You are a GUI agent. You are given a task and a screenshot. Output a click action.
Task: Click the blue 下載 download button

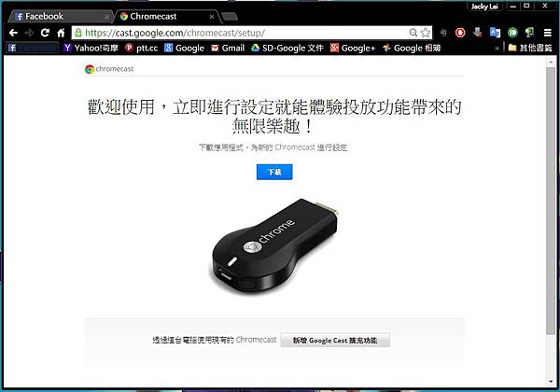pyautogui.click(x=274, y=172)
